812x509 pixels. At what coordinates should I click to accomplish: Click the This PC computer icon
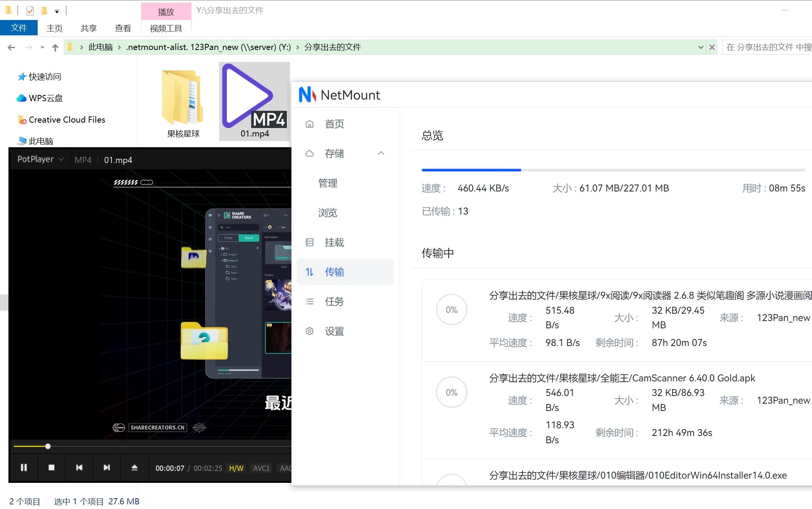(22, 141)
